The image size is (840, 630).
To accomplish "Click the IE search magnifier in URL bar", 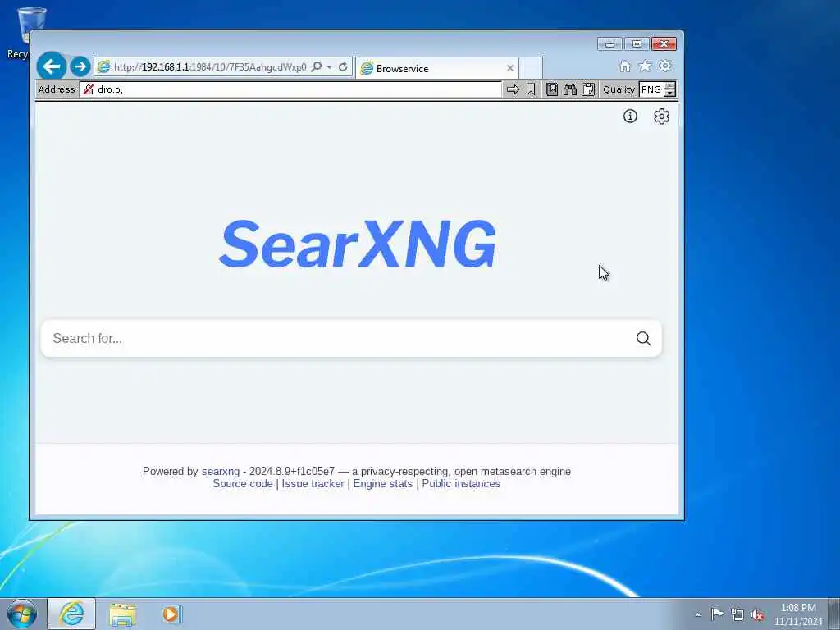I will click(x=317, y=67).
